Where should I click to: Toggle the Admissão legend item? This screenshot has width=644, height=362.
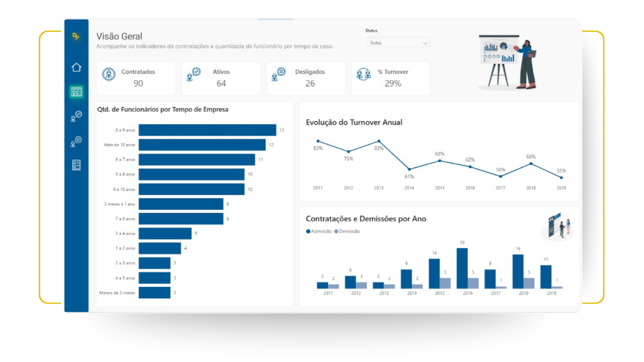click(319, 231)
